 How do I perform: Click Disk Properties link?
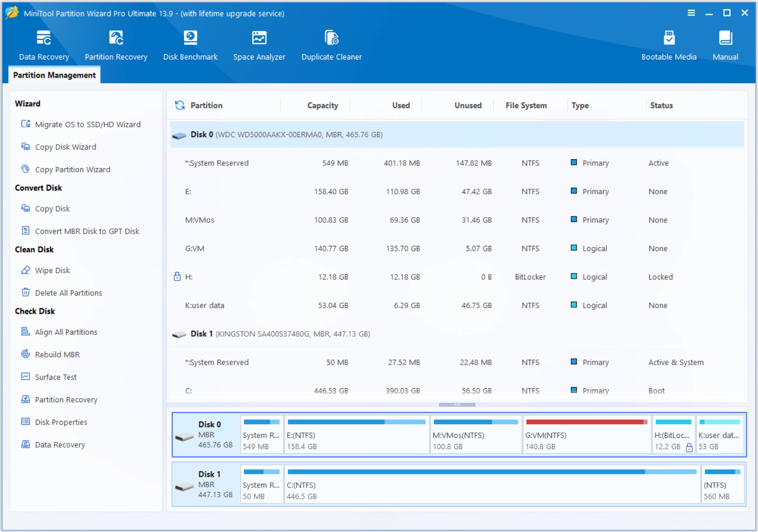click(61, 422)
